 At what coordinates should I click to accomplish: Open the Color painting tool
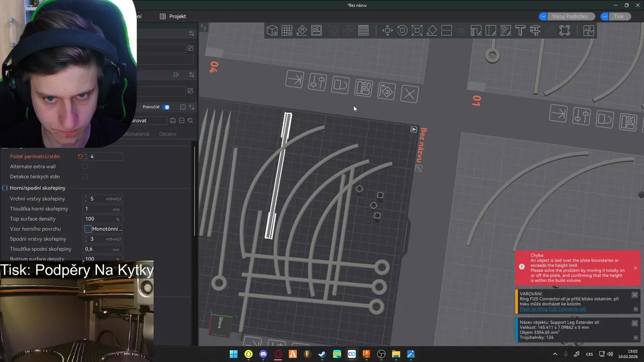coord(506,31)
